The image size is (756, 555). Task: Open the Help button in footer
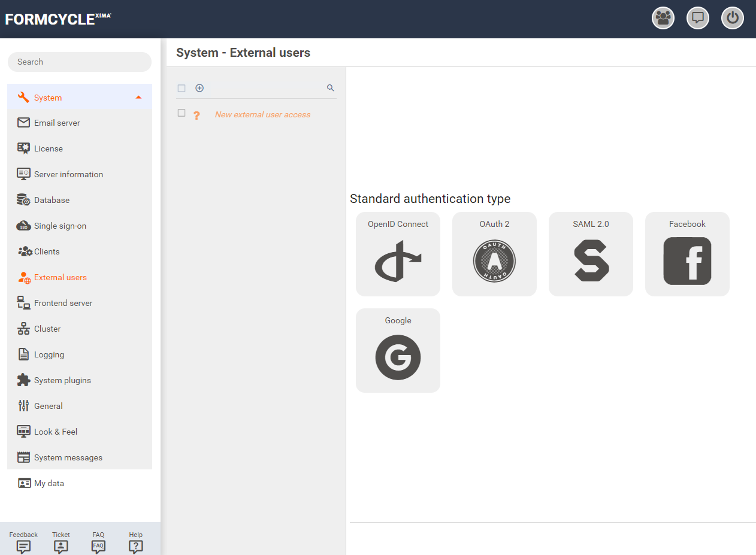pos(136,542)
